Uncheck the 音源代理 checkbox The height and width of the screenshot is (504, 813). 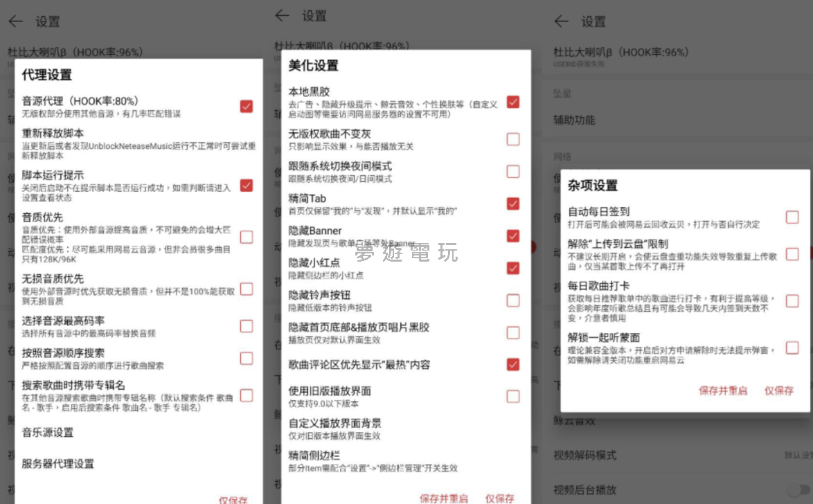tap(246, 106)
